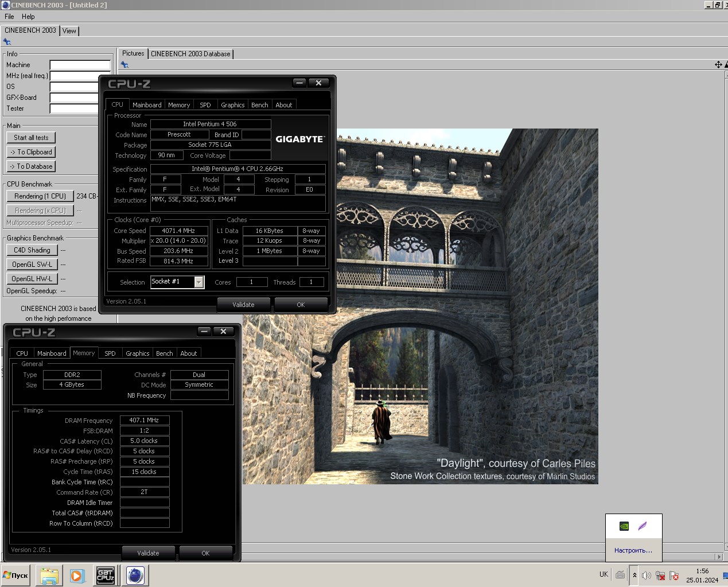728x587 pixels.
Task: Click the To Clipboard button
Action: pos(31,152)
